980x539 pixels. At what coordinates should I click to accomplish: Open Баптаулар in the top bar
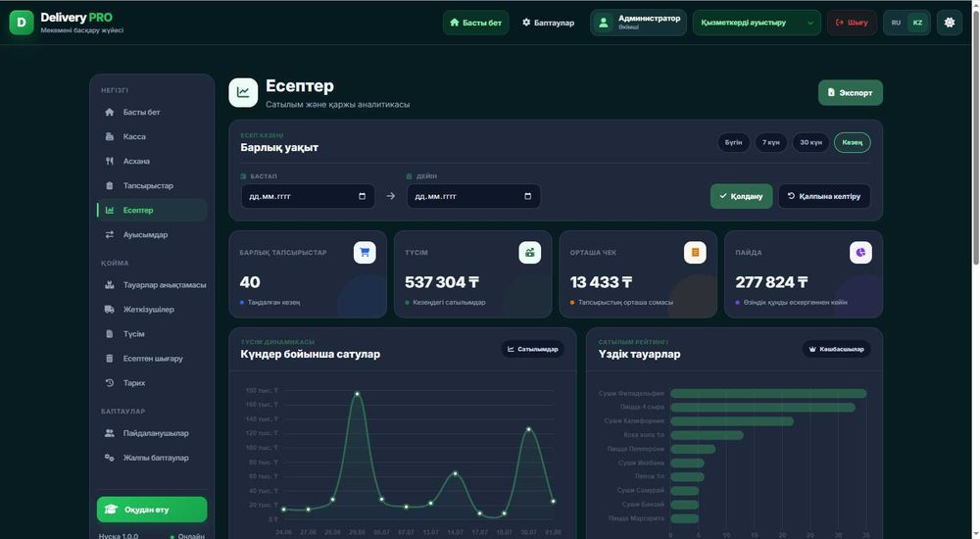(548, 23)
